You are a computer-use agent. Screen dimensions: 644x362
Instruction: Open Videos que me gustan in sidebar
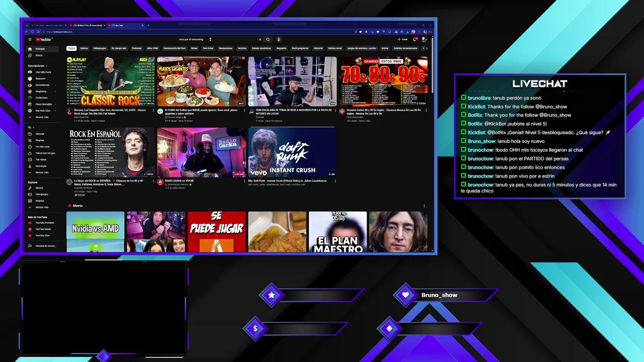(42, 153)
